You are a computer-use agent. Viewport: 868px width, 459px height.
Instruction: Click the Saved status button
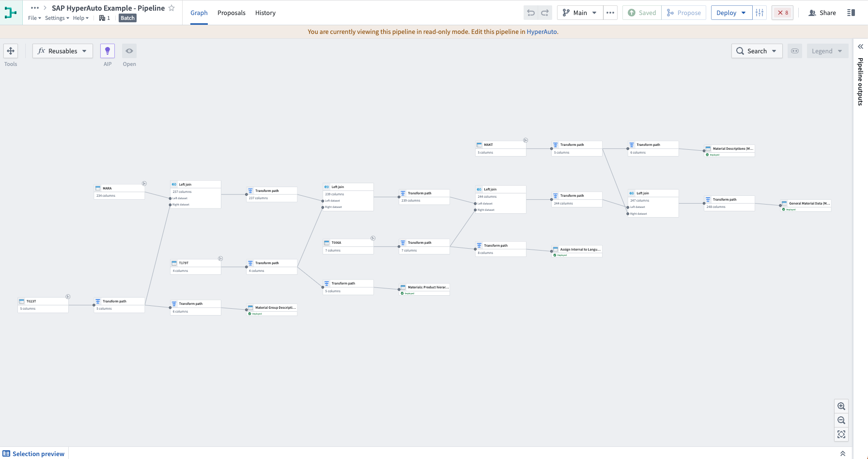tap(642, 13)
